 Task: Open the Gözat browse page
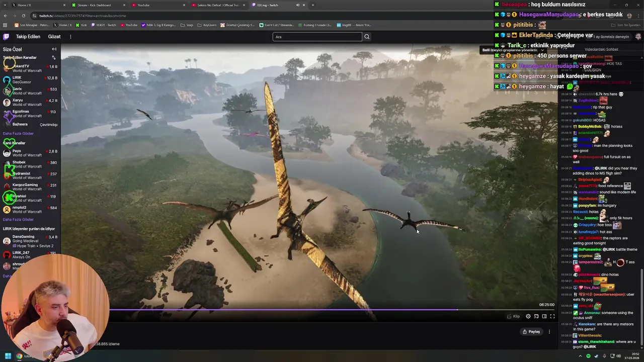[x=54, y=37]
